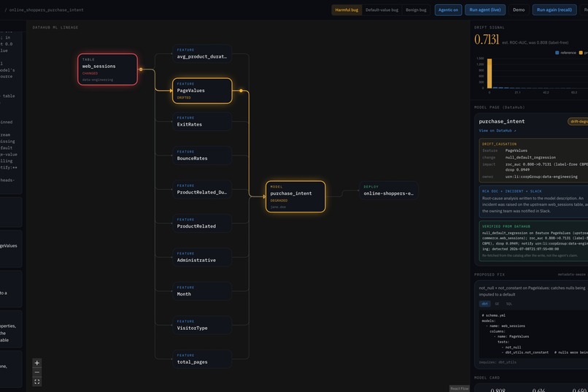Select the Default-value bug scenario tab
The height and width of the screenshot is (392, 588).
click(x=382, y=9)
